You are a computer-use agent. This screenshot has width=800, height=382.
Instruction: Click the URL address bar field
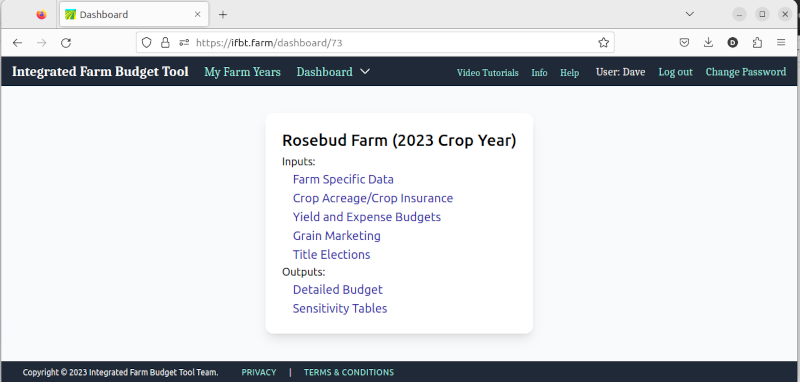[393, 43]
